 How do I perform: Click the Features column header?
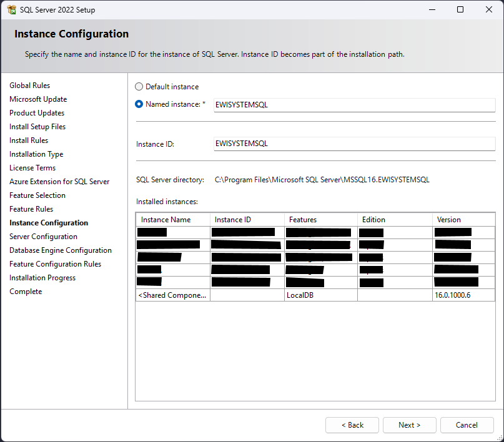[320, 220]
